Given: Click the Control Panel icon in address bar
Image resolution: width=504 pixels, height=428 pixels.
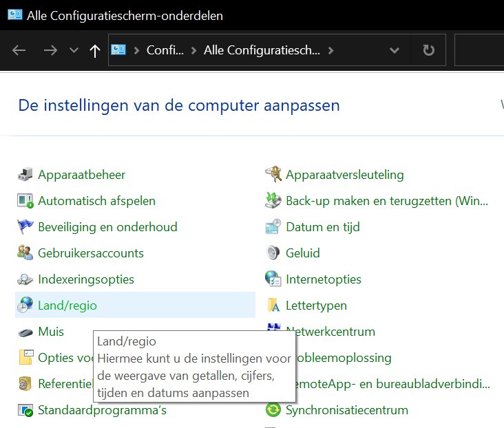Looking at the screenshot, I should pyautogui.click(x=118, y=50).
